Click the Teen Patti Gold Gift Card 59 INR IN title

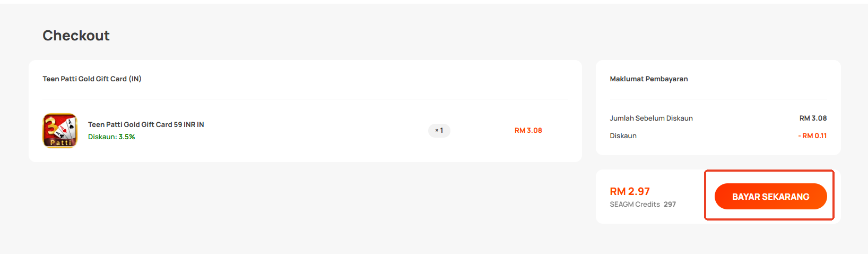146,124
